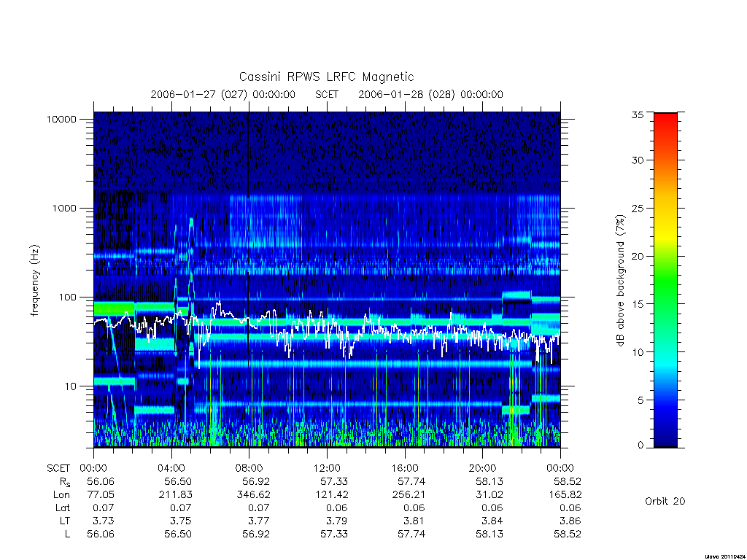This screenshot has height=560, width=747.
Task: Click the "20" value on the colorbar scale
Action: tap(638, 256)
